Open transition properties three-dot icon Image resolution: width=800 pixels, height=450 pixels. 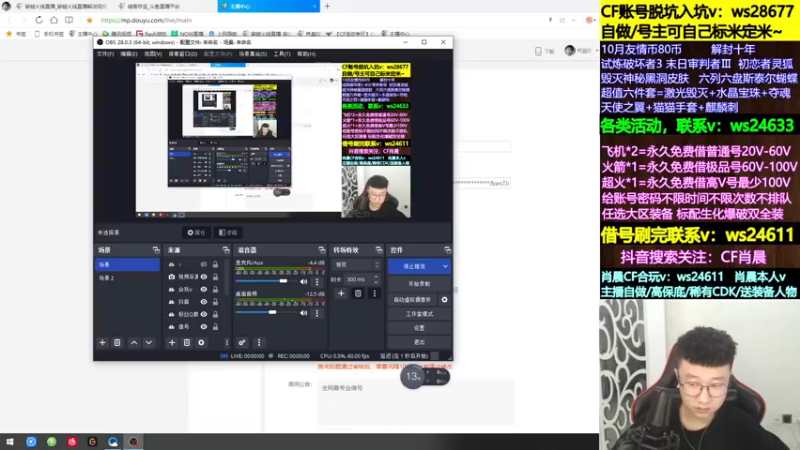click(x=374, y=293)
